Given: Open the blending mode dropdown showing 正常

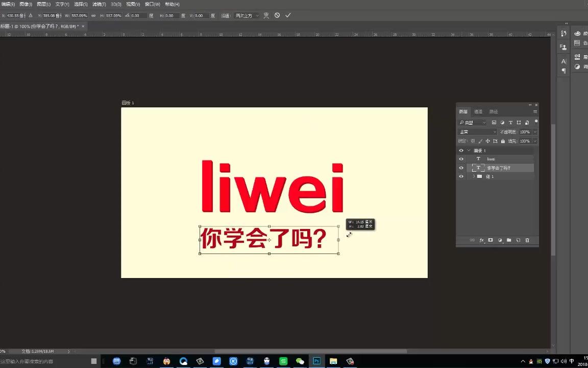Looking at the screenshot, I should 476,132.
